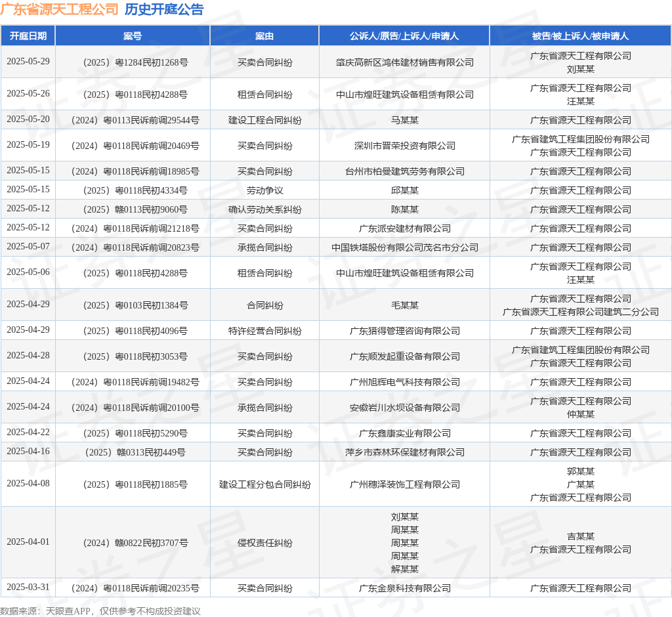Select the cause 侵权责任纠纷

(x=265, y=543)
